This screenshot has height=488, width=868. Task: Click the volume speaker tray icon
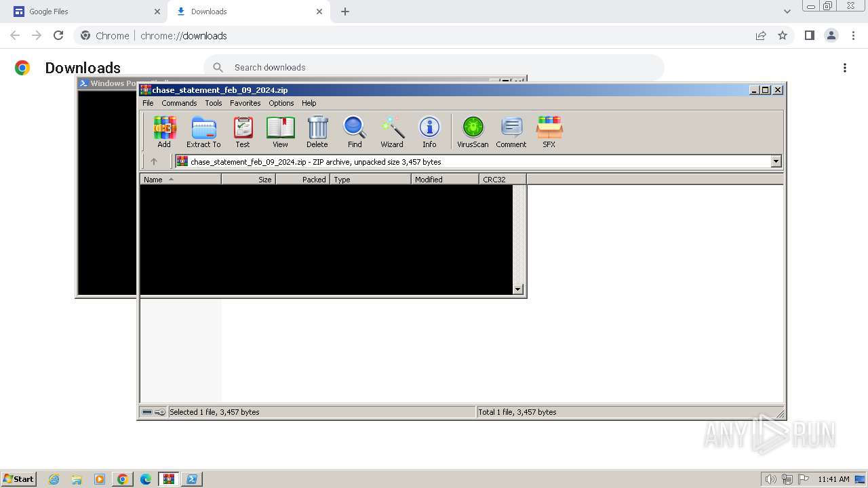coord(770,479)
